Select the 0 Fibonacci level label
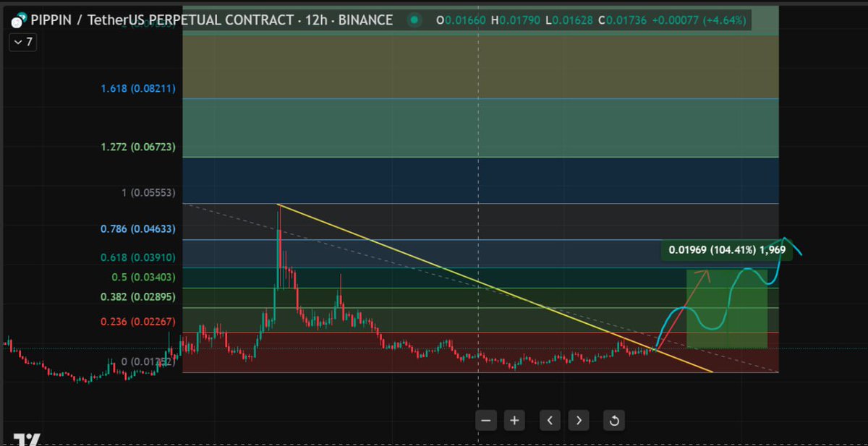 pyautogui.click(x=148, y=362)
